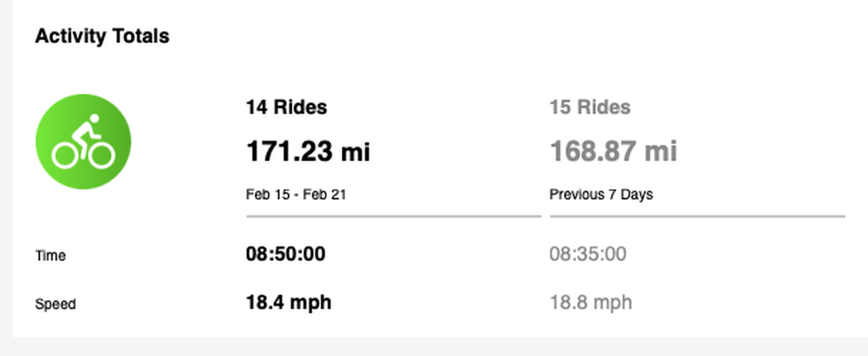Click the Time row label

[50, 256]
